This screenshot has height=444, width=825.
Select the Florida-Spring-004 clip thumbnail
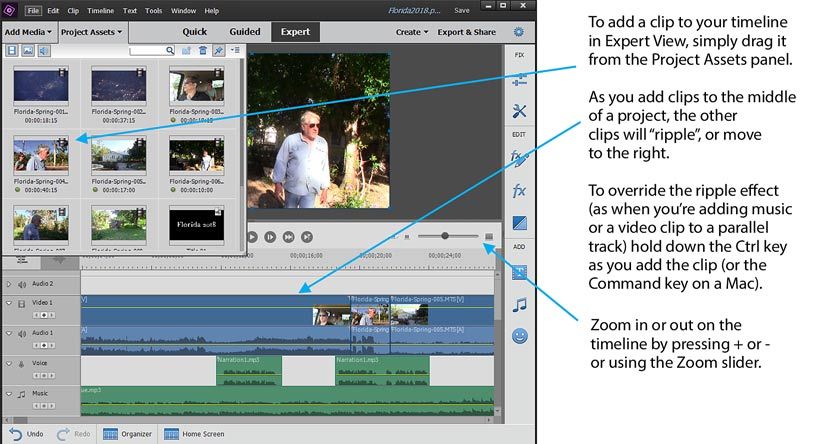(41, 156)
